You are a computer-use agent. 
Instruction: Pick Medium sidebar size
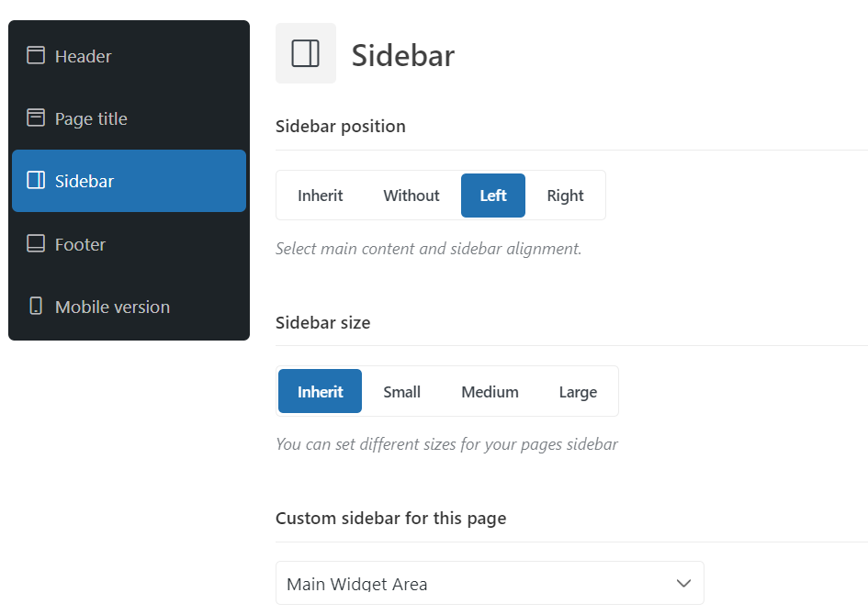pyautogui.click(x=490, y=392)
